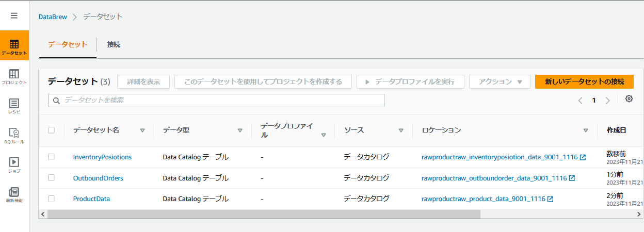Viewport: 644px width, 232px height.
Task: Go to プロジェクト in the sidebar
Action: point(14,76)
